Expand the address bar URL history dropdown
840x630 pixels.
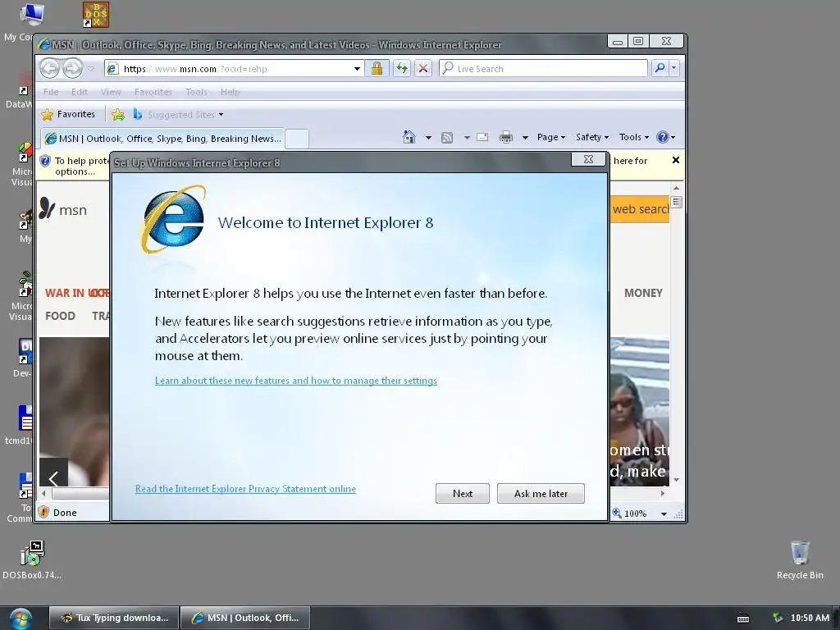tap(357, 69)
